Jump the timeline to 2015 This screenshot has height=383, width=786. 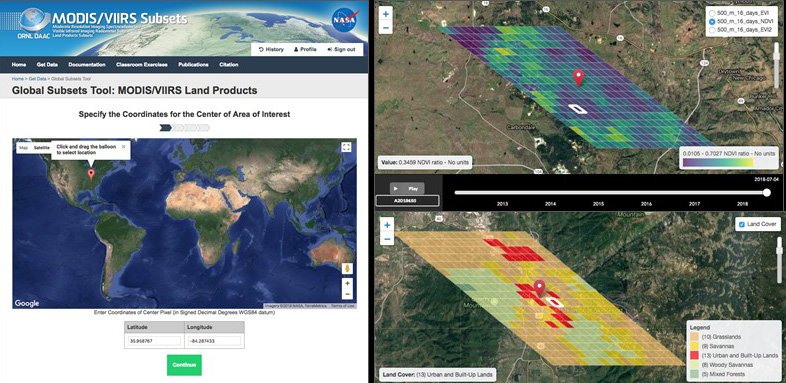(599, 204)
